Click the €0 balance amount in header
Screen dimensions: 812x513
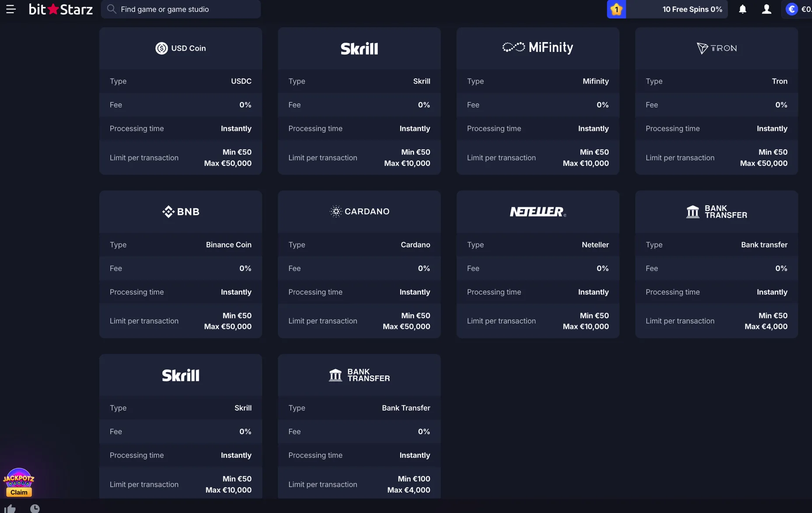pos(806,9)
